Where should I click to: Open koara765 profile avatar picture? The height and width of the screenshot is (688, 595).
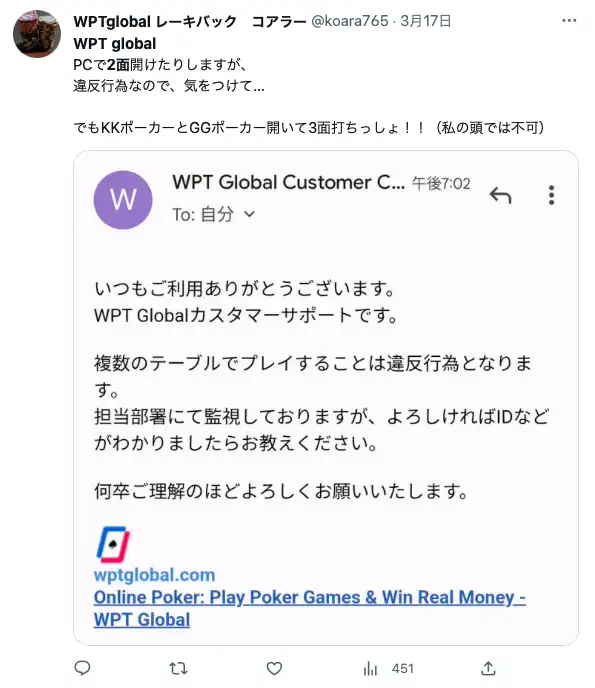pyautogui.click(x=37, y=34)
